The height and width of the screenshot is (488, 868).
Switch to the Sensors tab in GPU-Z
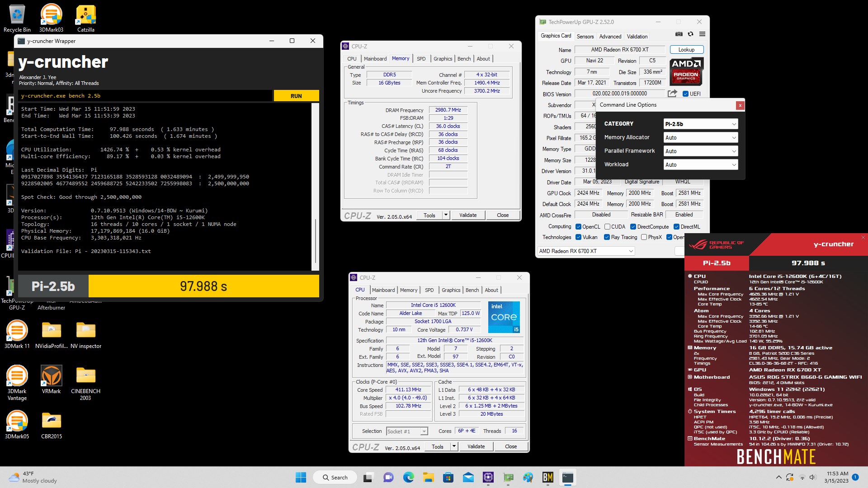(x=585, y=37)
